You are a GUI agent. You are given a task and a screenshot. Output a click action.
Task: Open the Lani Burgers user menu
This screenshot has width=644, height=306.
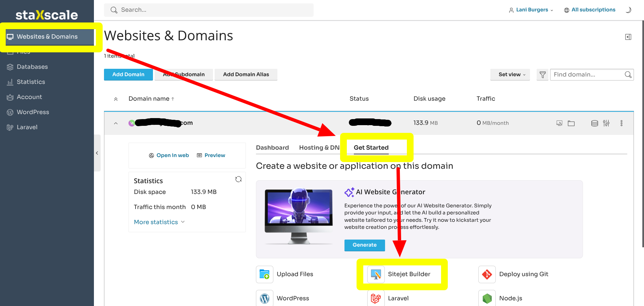tap(531, 10)
